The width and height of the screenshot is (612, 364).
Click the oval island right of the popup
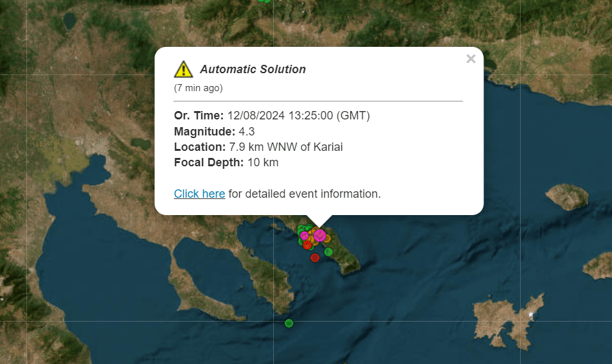[x=566, y=196]
